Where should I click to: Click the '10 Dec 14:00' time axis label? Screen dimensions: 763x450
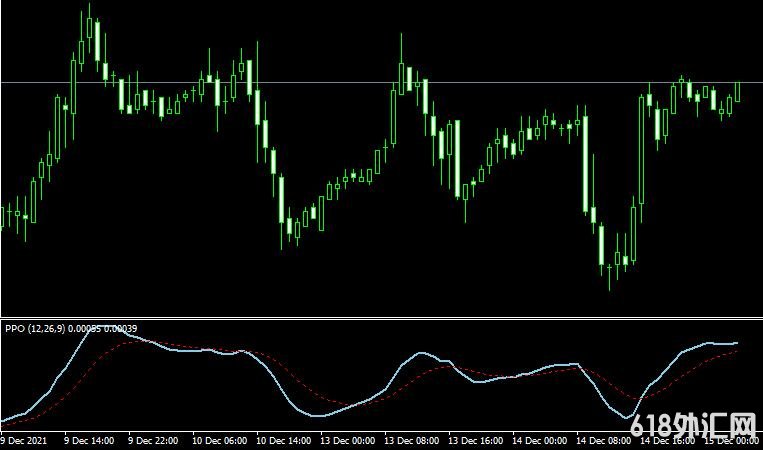pos(283,441)
